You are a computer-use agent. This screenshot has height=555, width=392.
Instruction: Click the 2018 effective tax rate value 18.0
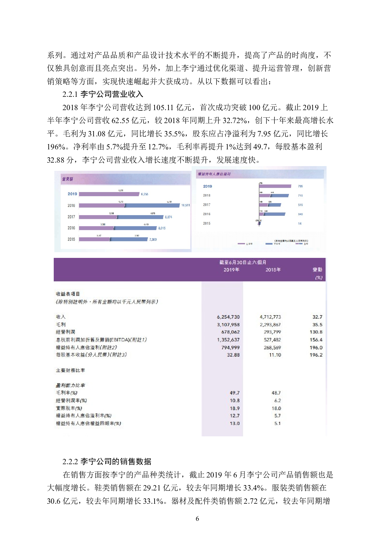(x=276, y=408)
